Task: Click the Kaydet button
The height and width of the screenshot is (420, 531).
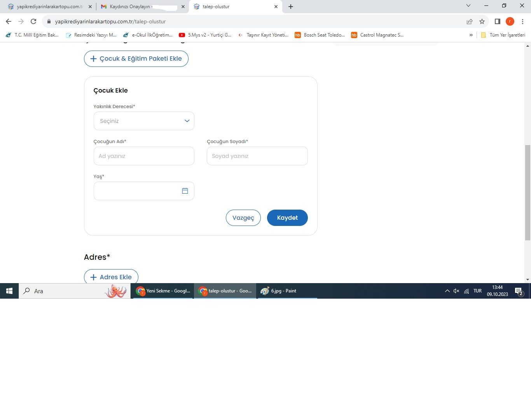Action: [287, 218]
